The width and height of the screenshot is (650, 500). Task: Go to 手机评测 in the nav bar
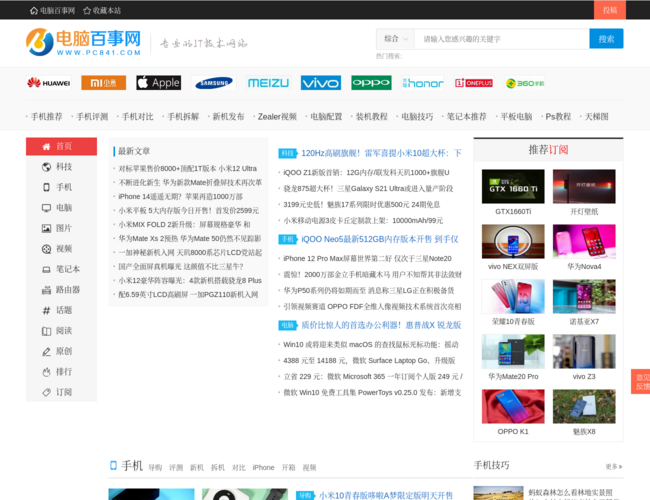[92, 117]
